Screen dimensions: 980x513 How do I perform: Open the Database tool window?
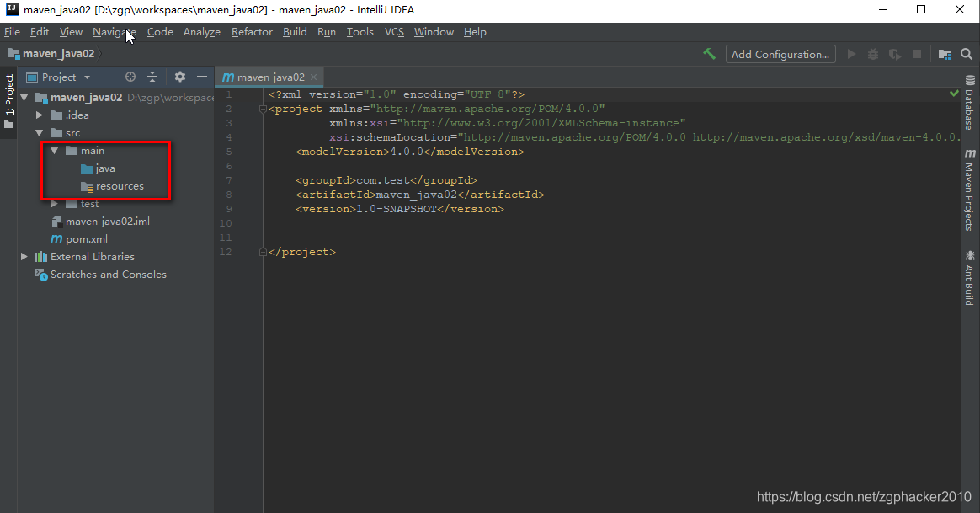(x=969, y=102)
